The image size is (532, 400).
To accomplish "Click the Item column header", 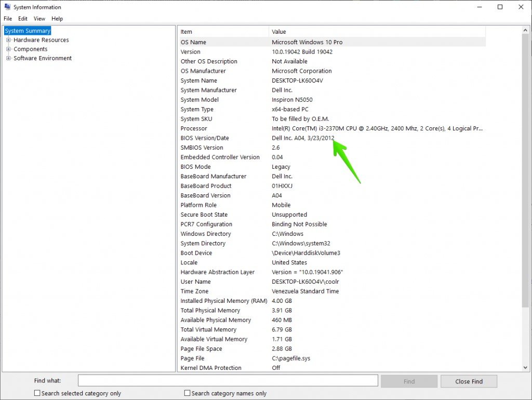I will point(223,32).
